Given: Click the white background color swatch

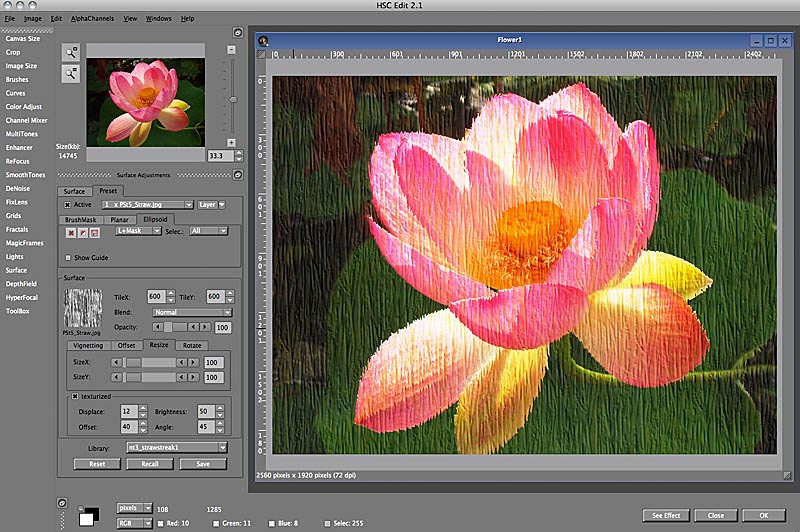Looking at the screenshot, I should [x=87, y=520].
